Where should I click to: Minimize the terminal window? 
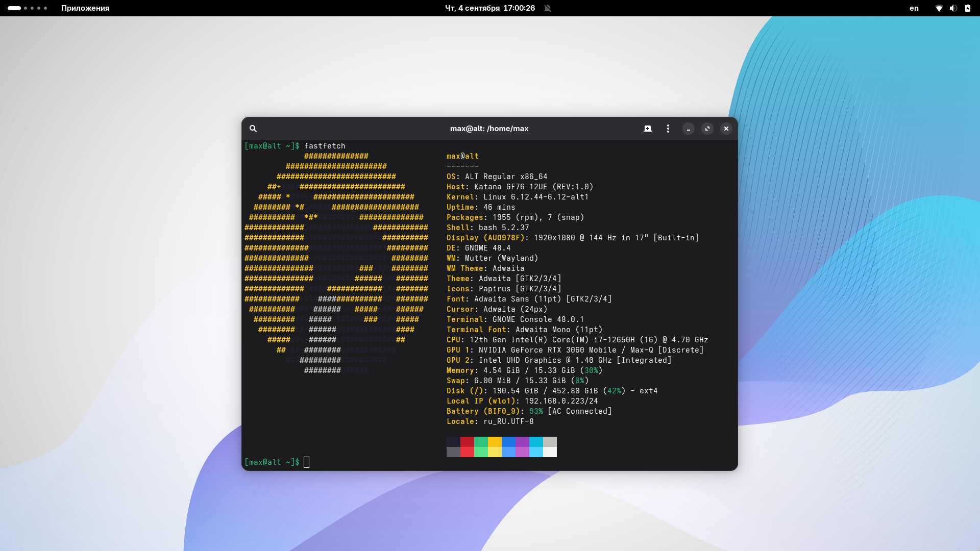click(x=689, y=129)
